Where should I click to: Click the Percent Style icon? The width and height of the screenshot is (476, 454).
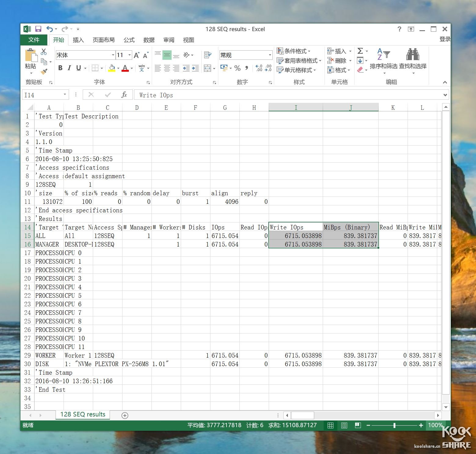click(x=237, y=68)
